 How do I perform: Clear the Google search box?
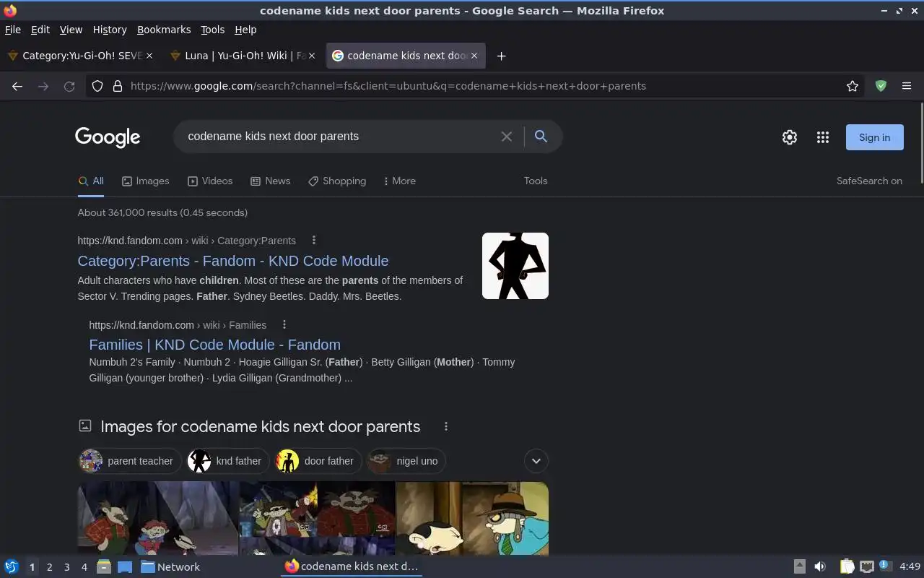click(x=507, y=137)
